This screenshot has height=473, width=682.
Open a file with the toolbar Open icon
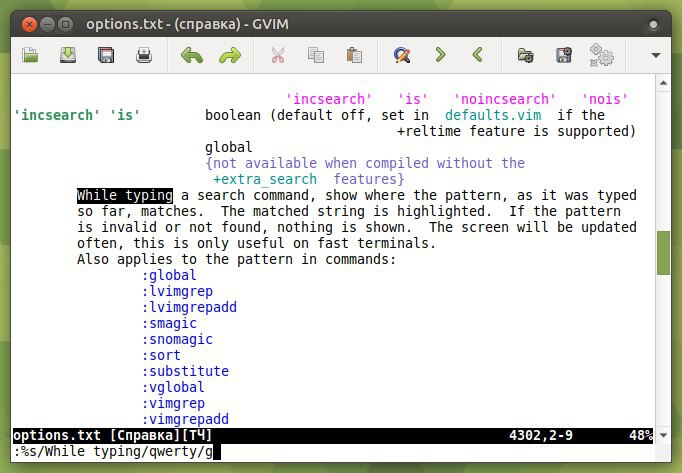pos(30,55)
